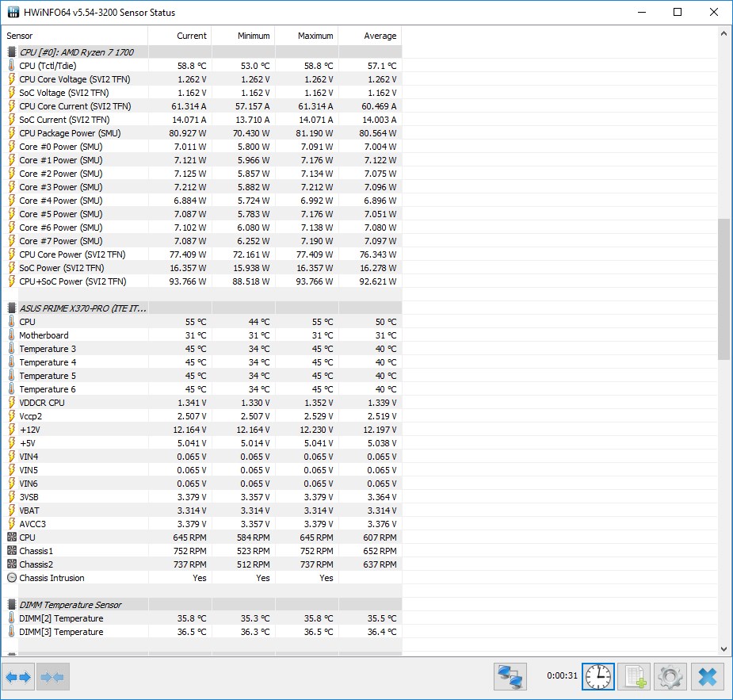Click the CPU Core Voltage lightning icon
Screen dimensions: 733x700
pos(12,79)
